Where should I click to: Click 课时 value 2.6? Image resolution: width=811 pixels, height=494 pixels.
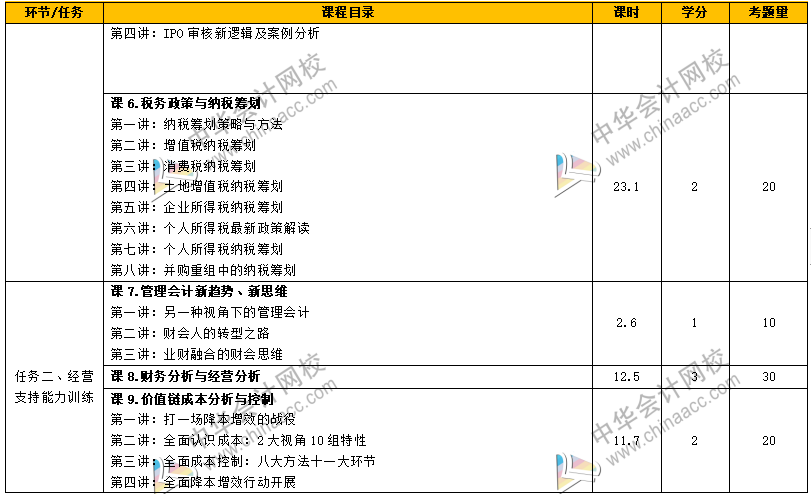tap(626, 323)
